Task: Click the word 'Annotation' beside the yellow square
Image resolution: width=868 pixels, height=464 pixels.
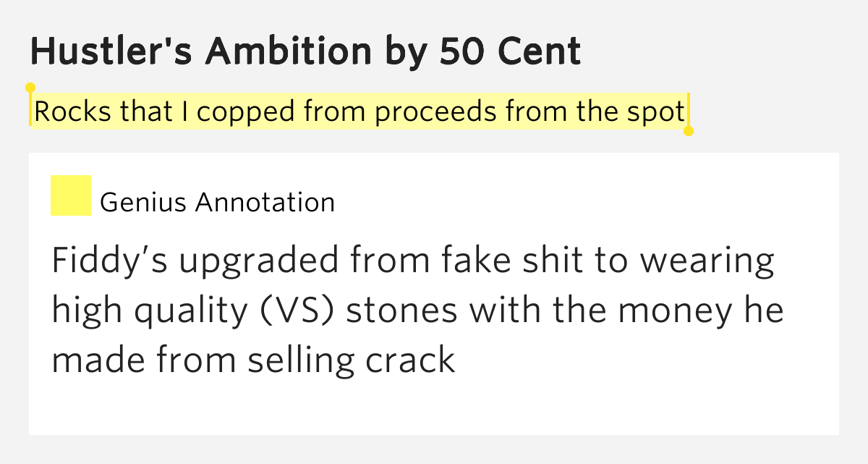Action: pyautogui.click(x=265, y=203)
